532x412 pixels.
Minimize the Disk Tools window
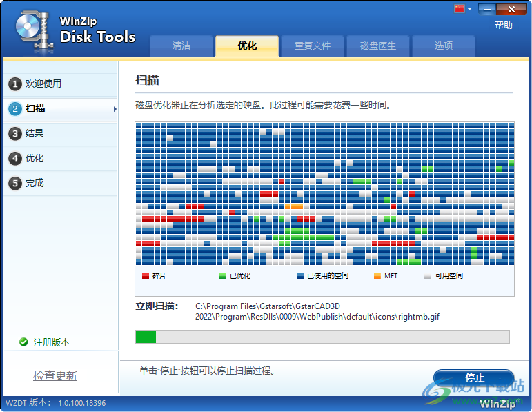[x=487, y=10]
